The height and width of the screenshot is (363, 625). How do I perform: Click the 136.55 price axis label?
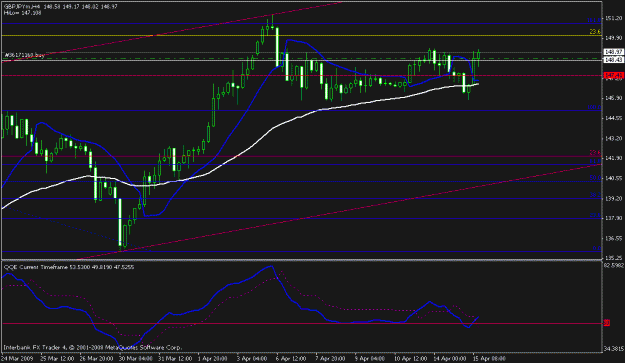coord(613,238)
